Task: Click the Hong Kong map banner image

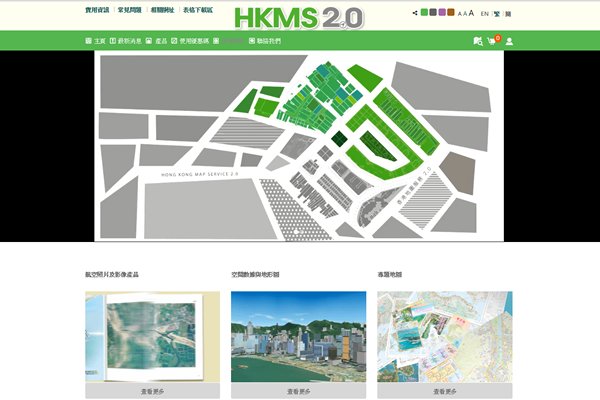Action: click(299, 146)
